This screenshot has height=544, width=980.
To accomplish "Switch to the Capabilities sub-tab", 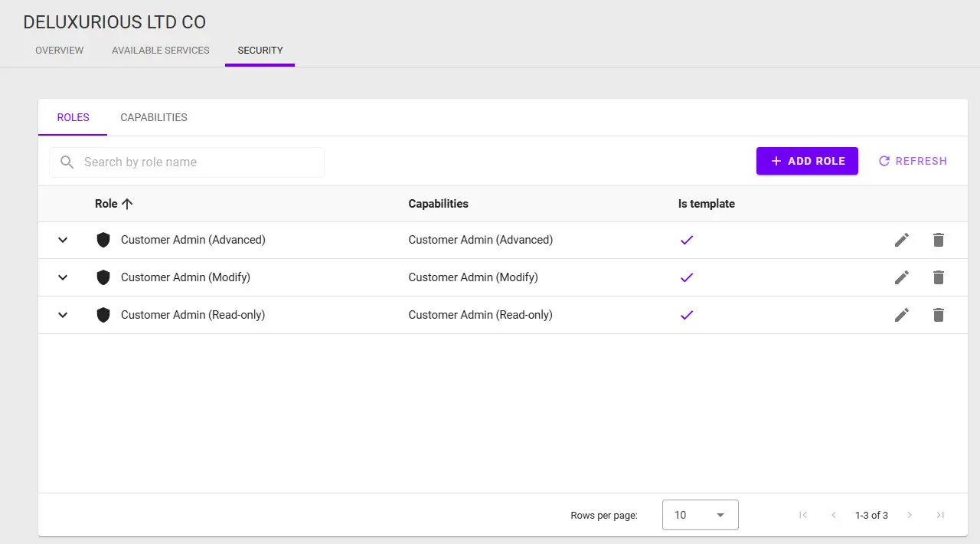I will click(x=154, y=117).
